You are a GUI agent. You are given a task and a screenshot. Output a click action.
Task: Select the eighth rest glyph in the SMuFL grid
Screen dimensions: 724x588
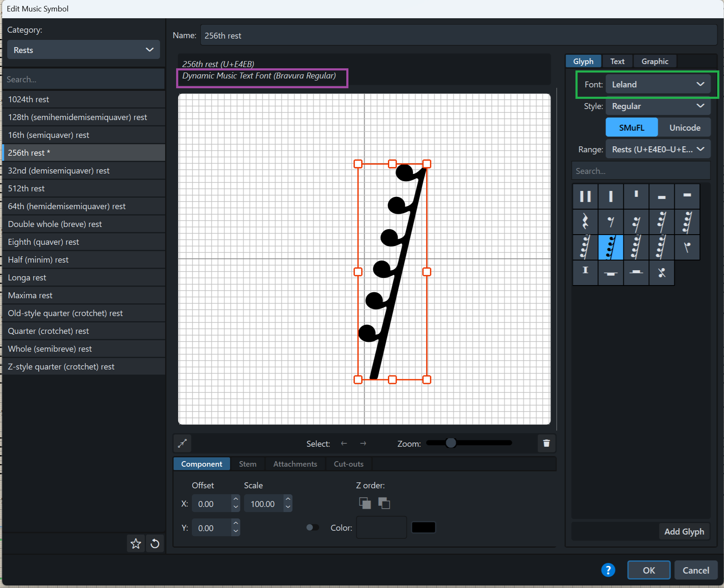611,221
